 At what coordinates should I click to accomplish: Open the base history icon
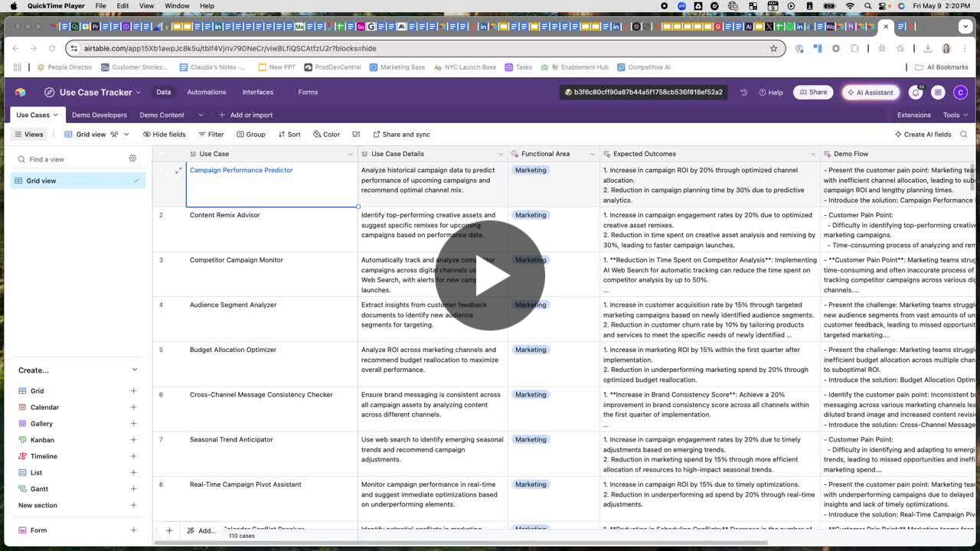[743, 92]
